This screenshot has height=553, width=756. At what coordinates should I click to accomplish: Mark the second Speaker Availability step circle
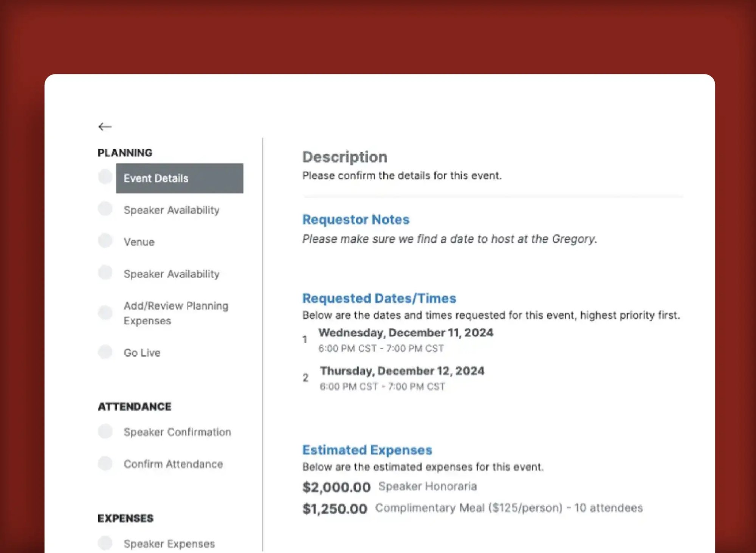pyautogui.click(x=105, y=273)
